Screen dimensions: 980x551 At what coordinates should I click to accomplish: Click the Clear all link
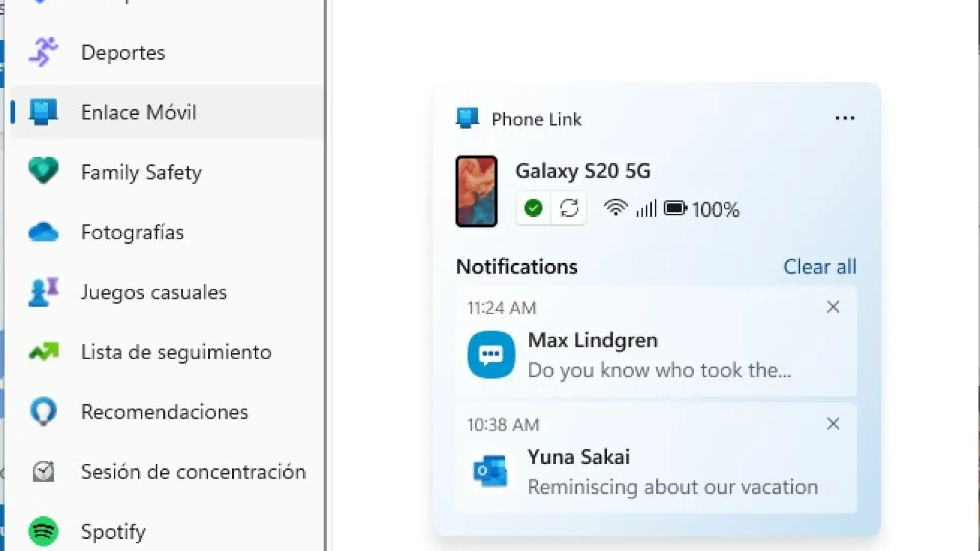coord(819,266)
